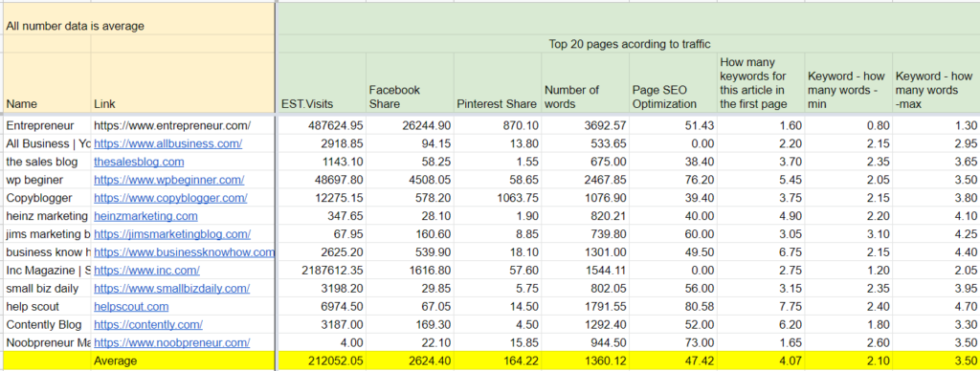Viewport: 980px width, 371px height.
Task: Select the 'wp beginer' name cell
Action: [x=46, y=180]
